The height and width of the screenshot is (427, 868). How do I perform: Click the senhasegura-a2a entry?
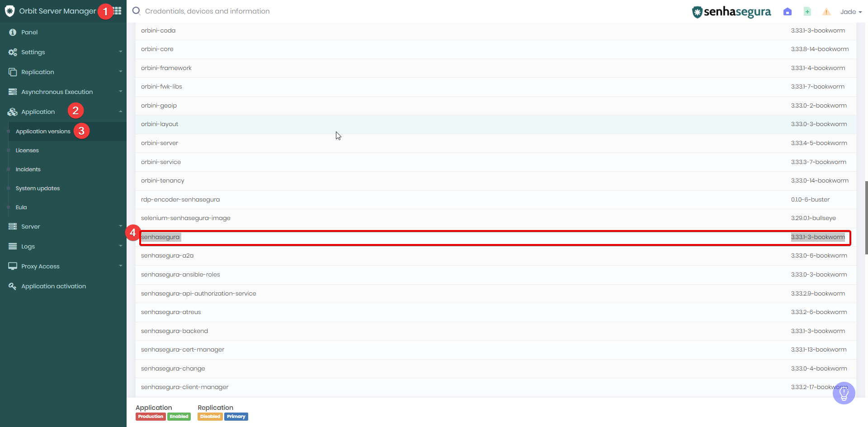(x=167, y=256)
